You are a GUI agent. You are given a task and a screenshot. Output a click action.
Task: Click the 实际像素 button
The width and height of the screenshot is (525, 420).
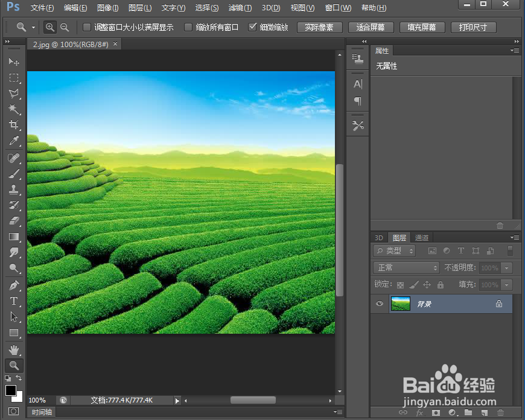tap(319, 27)
